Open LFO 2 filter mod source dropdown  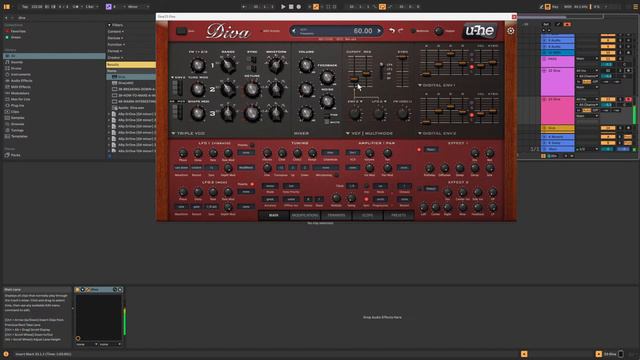[379, 102]
